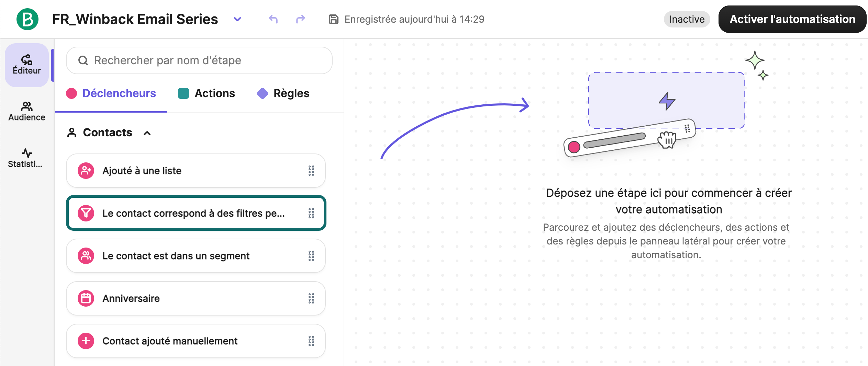Select the Le contact est dans un segment trigger

196,256
